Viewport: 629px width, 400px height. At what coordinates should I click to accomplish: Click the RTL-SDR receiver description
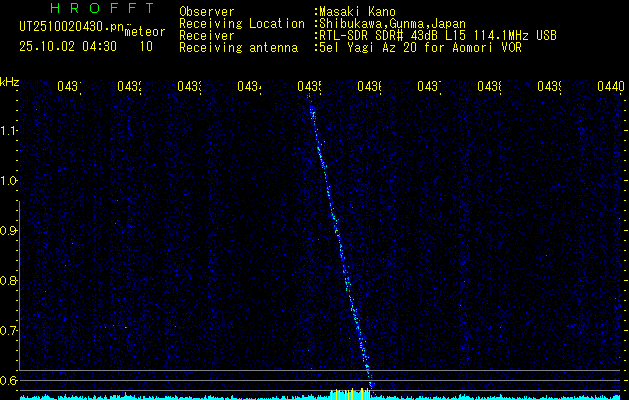coord(435,35)
